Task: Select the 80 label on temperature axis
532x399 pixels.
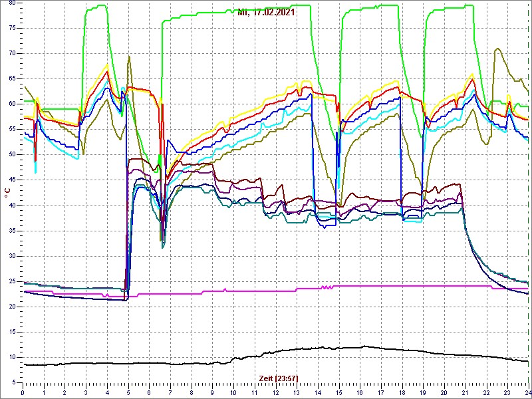Action: (13, 3)
